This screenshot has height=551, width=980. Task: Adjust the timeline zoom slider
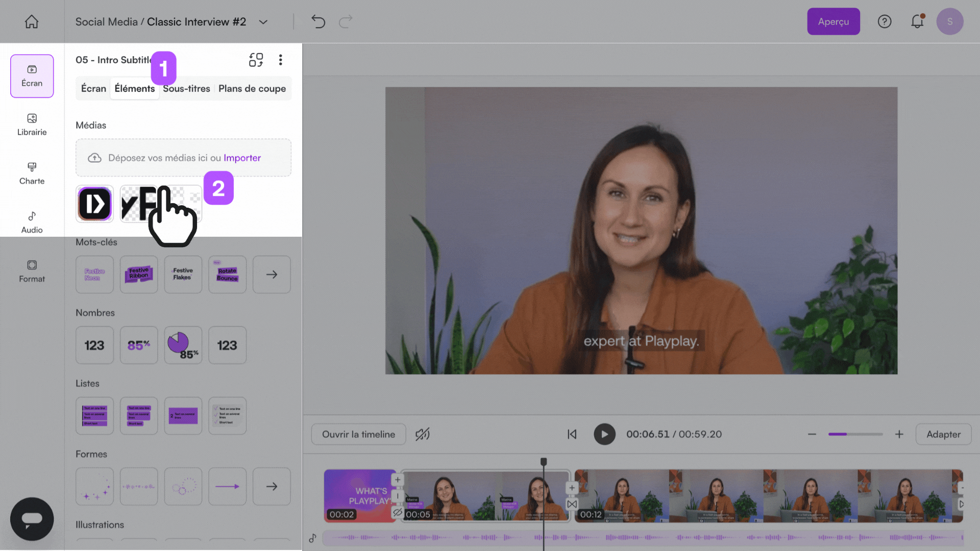855,434
